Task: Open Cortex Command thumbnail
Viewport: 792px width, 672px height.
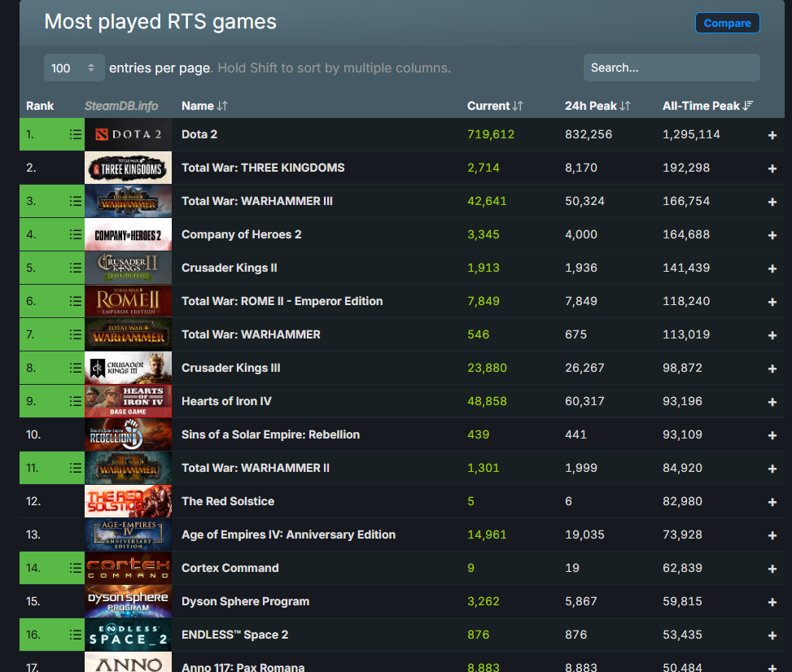Action: [x=129, y=568]
